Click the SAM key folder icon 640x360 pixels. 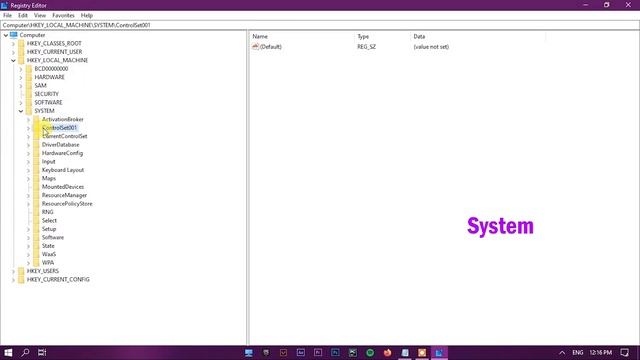pyautogui.click(x=29, y=86)
